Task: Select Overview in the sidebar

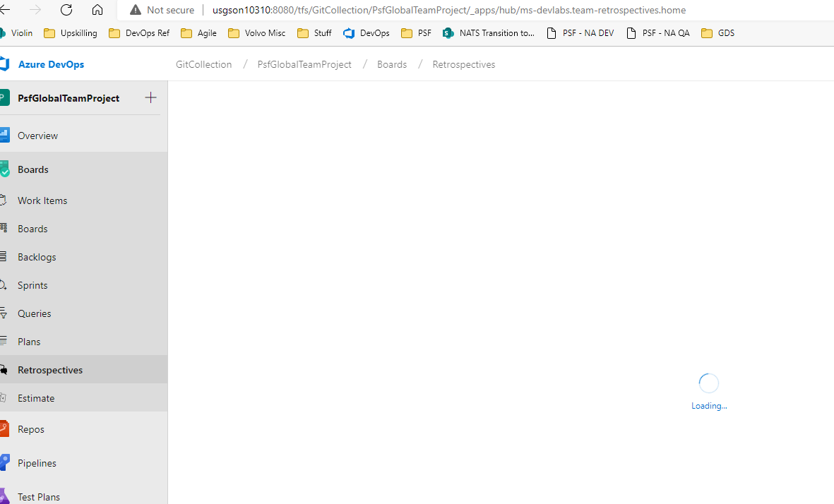Action: (37, 135)
